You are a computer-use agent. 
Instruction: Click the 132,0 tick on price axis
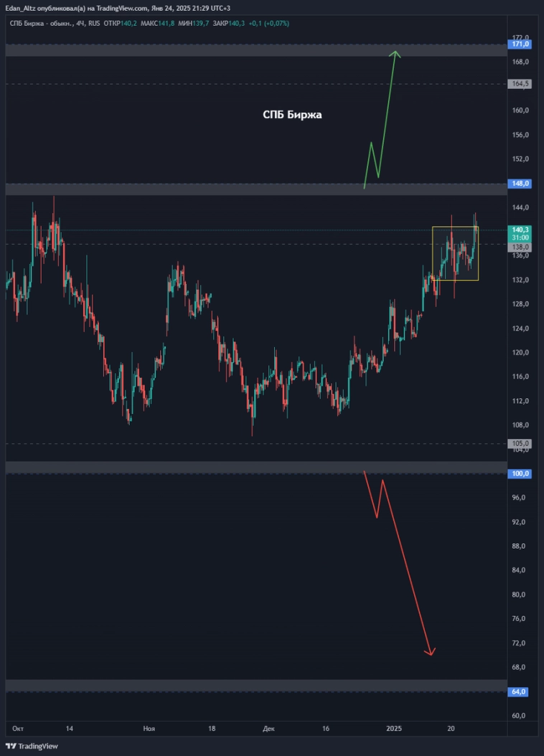coord(521,280)
